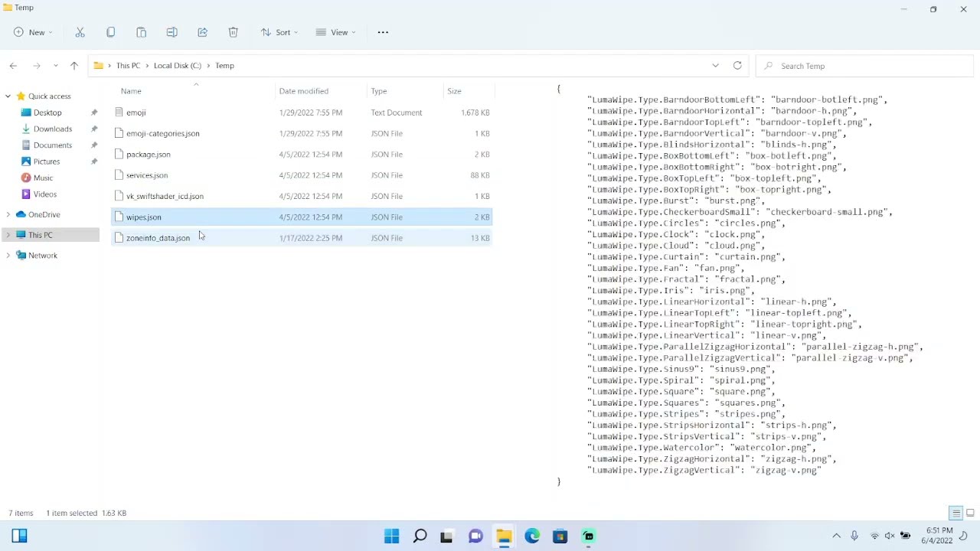Click the Temp breadcrumb segment

pos(224,66)
